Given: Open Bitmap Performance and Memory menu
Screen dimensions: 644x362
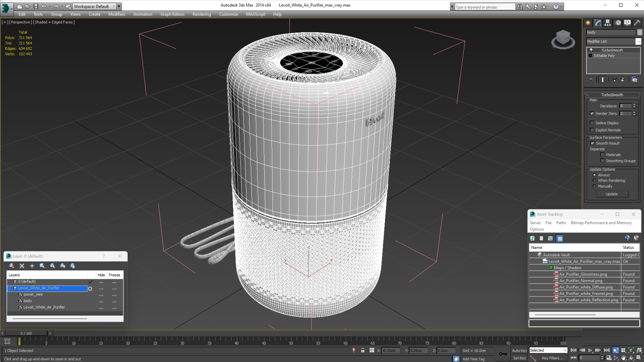Looking at the screenshot, I should click(601, 223).
